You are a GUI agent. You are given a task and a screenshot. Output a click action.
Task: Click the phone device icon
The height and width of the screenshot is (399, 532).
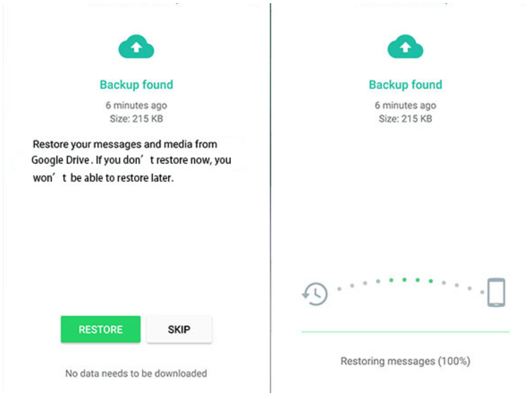point(496,293)
